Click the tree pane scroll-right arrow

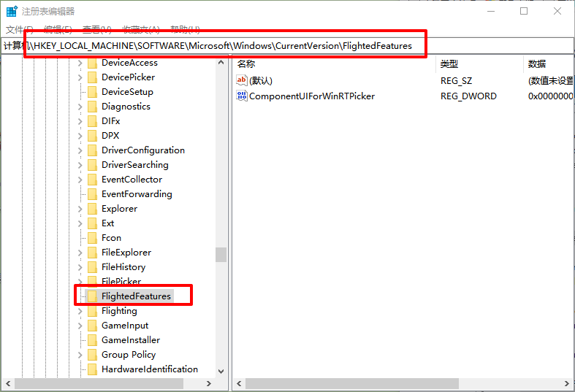209,383
